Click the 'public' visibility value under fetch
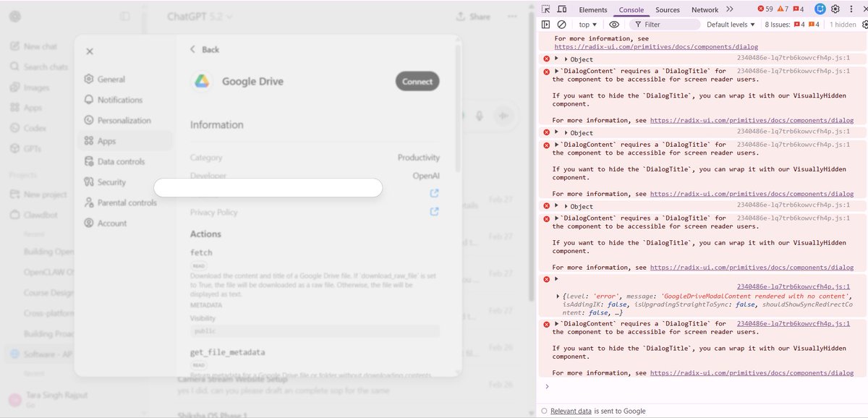The image size is (868, 418). pos(315,331)
